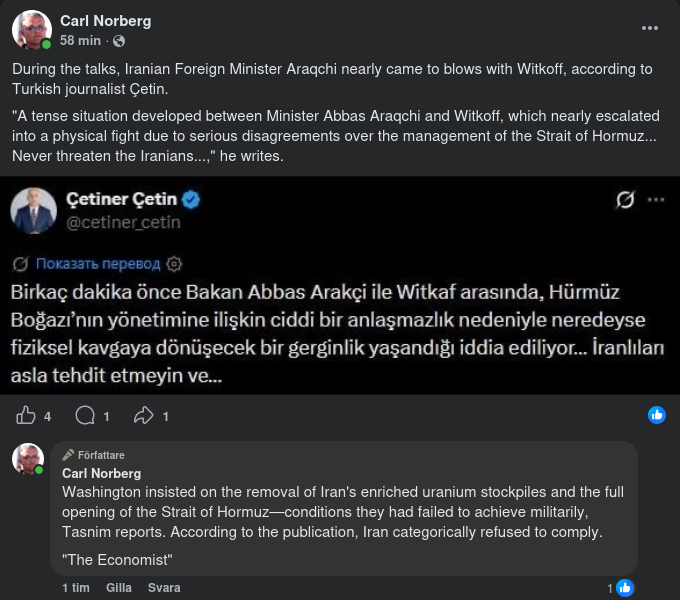
Task: Open the three-dots menu in the tweet
Action: click(656, 200)
